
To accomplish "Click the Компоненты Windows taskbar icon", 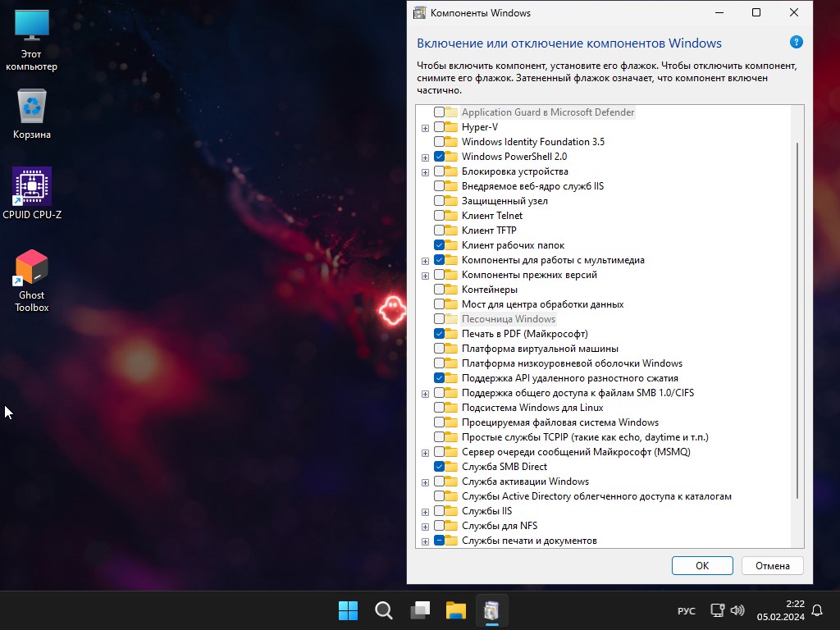I will click(492, 610).
